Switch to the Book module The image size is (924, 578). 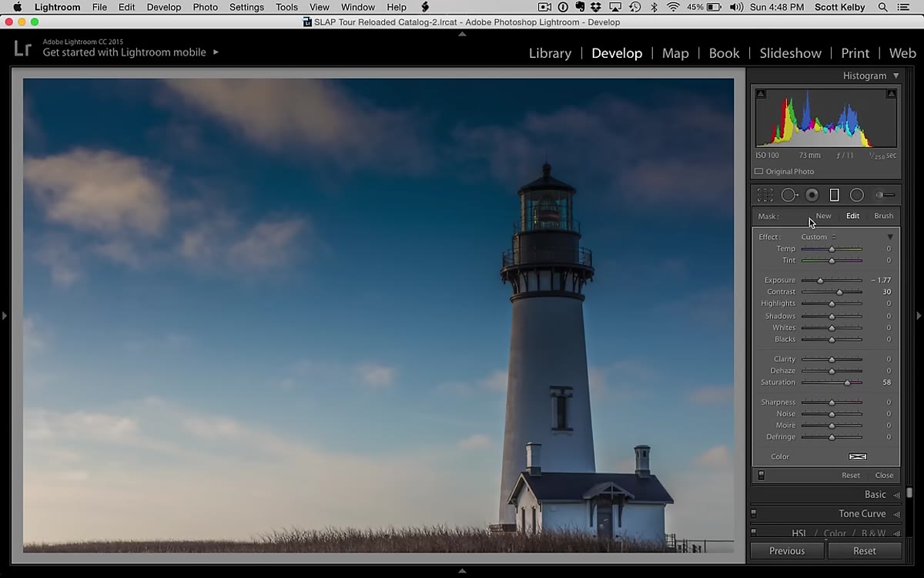[x=724, y=53]
